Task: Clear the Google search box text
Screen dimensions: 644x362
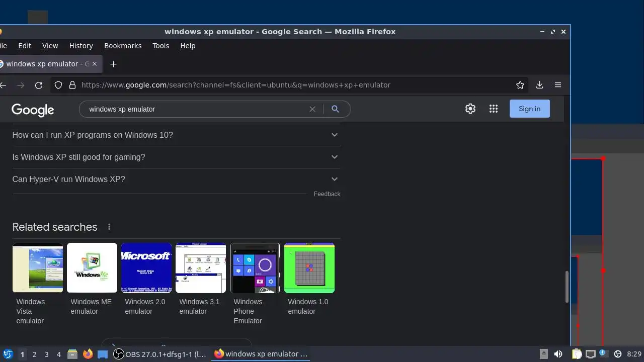Action: coord(312,109)
